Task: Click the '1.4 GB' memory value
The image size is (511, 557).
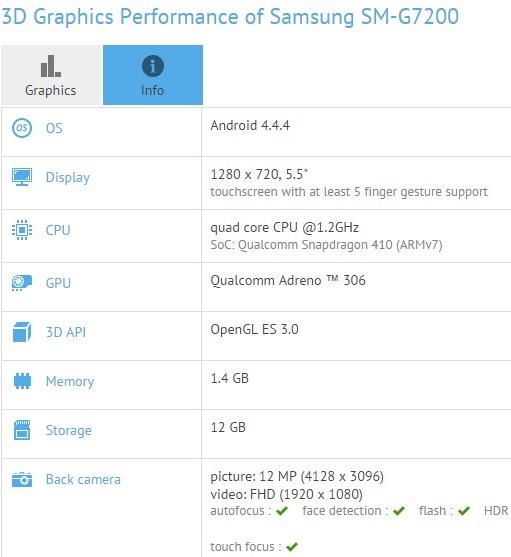Action: (x=229, y=378)
